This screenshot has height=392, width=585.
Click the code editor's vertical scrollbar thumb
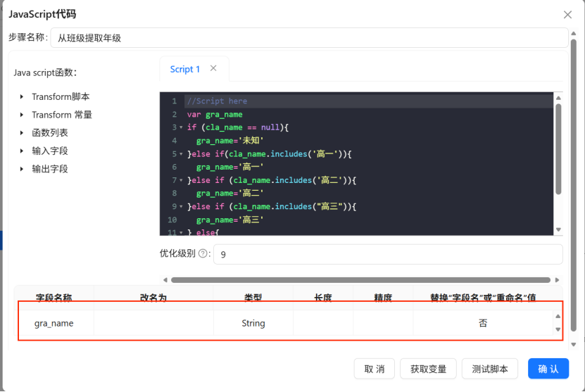pyautogui.click(x=558, y=149)
